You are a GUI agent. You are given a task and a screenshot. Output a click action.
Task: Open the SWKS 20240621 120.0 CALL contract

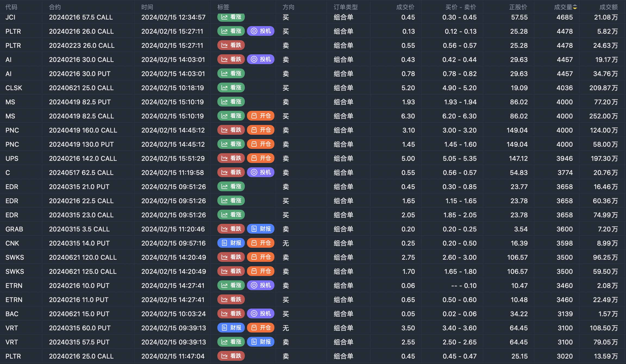click(83, 258)
